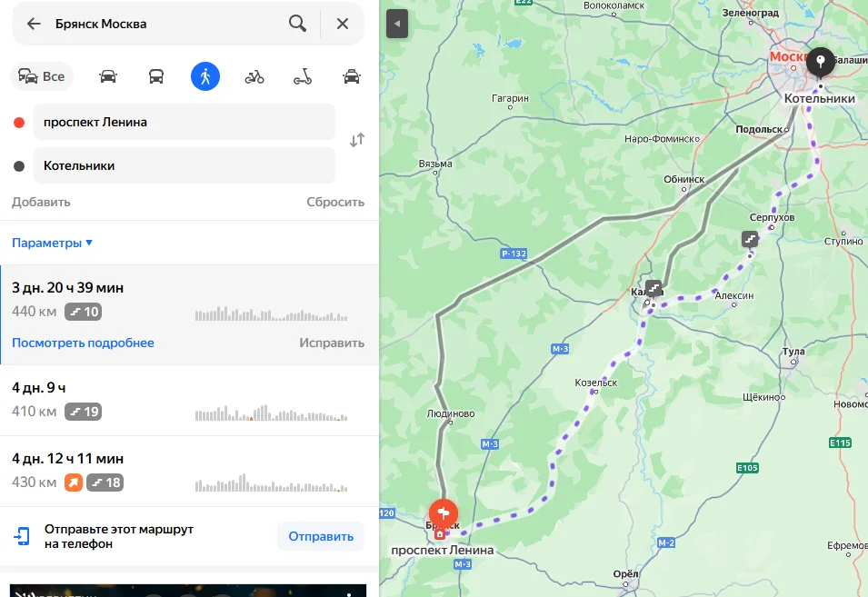Select public transport bus icon

tap(156, 76)
